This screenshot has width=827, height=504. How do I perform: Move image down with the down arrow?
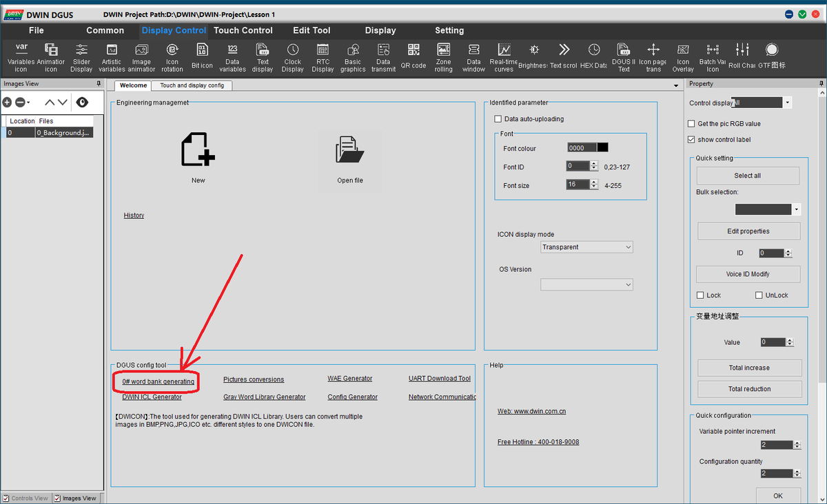coord(63,102)
